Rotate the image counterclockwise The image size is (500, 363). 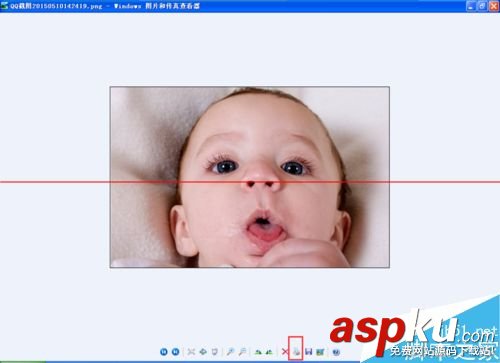point(269,352)
